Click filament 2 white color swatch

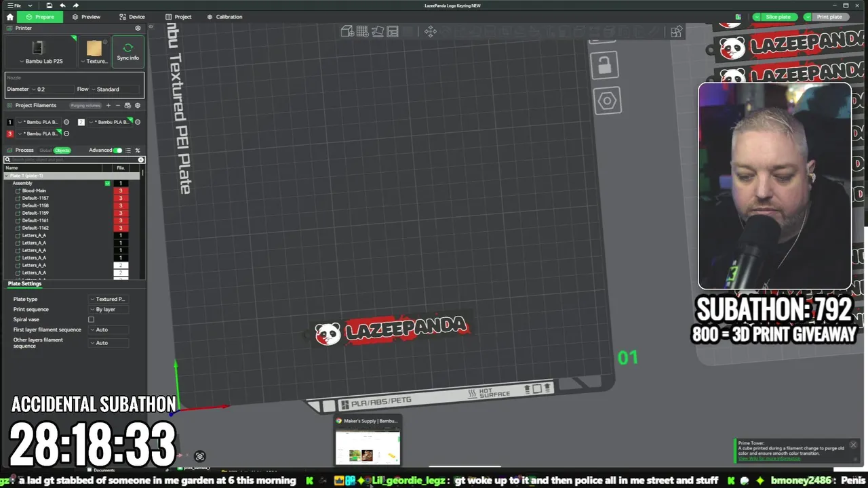81,122
